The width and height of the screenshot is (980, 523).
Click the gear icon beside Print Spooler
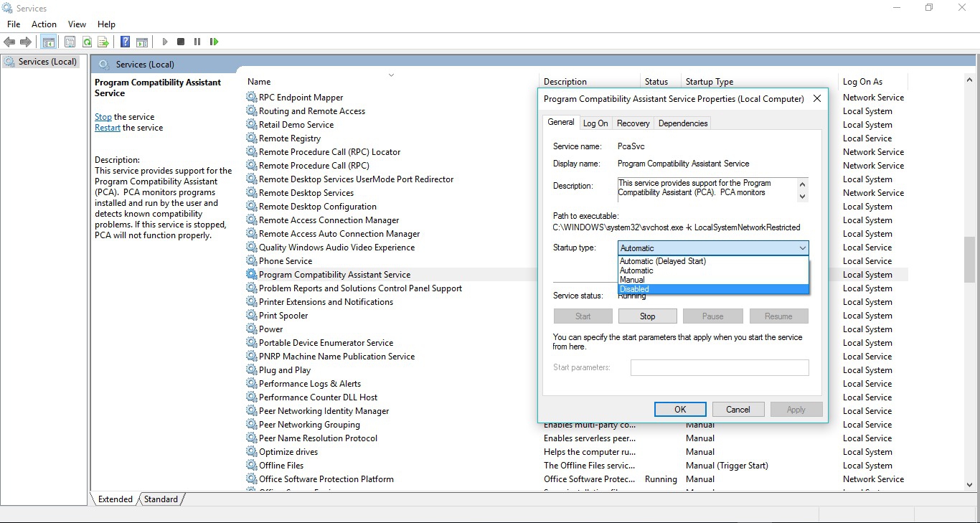pos(251,316)
